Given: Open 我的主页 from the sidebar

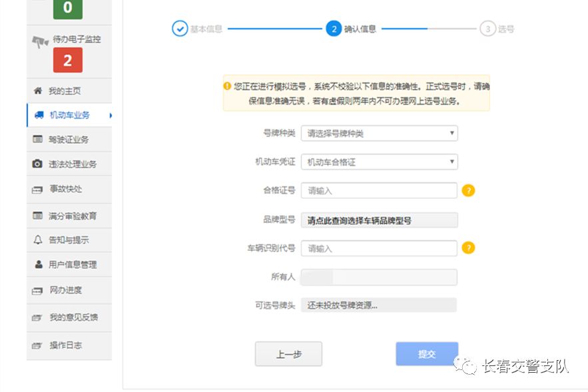Looking at the screenshot, I should (x=57, y=90).
